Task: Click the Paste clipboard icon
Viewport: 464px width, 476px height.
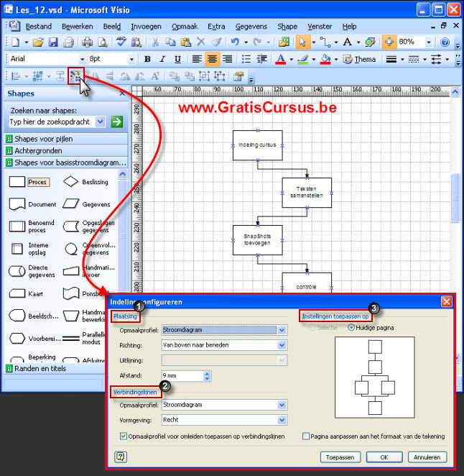Action: point(185,42)
